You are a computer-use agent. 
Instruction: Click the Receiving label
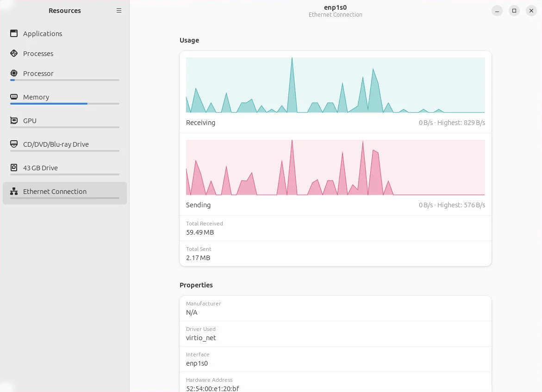[x=200, y=123]
